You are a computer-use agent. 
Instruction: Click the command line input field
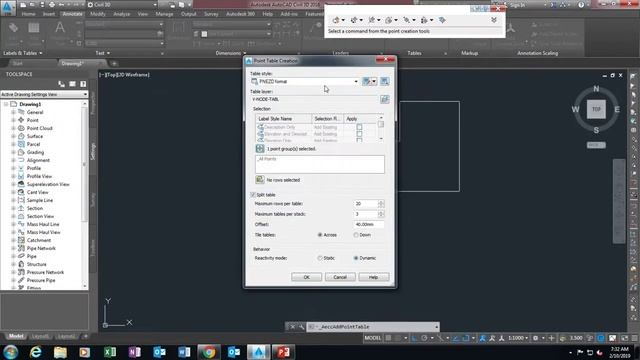pyautogui.click(x=373, y=327)
